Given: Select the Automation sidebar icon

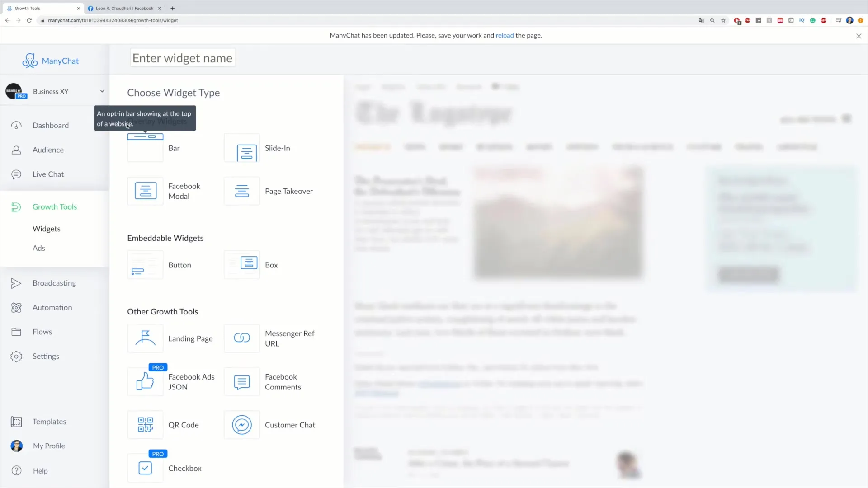Looking at the screenshot, I should [16, 307].
